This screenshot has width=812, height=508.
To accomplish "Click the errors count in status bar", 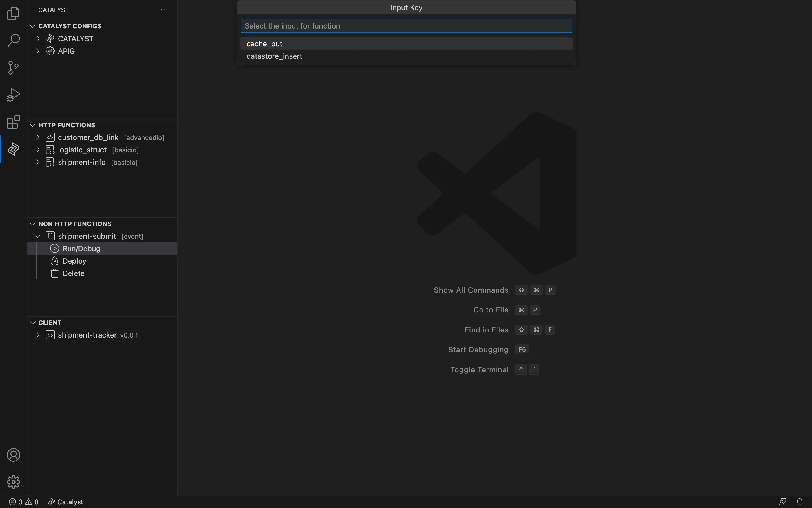I will pyautogui.click(x=16, y=502).
